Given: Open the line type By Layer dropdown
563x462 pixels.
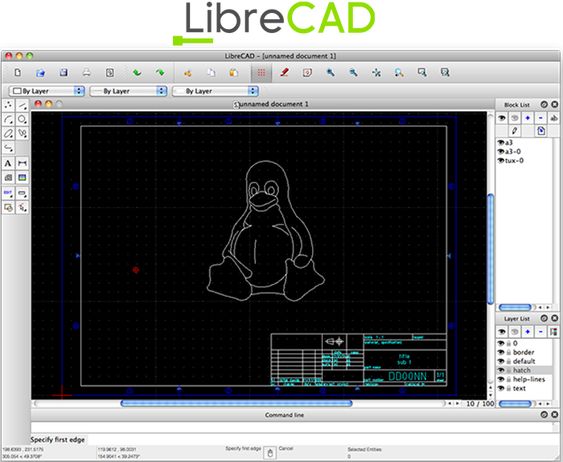Looking at the screenshot, I should (215, 91).
